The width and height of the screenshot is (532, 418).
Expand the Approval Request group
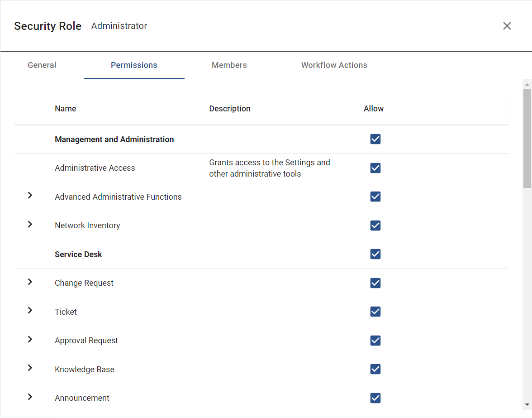point(30,339)
